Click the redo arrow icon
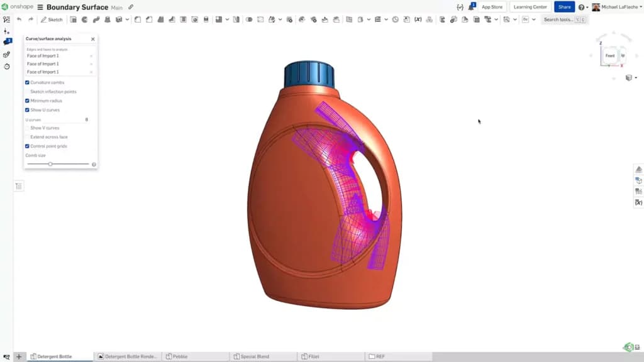Image resolution: width=644 pixels, height=362 pixels. 30,19
